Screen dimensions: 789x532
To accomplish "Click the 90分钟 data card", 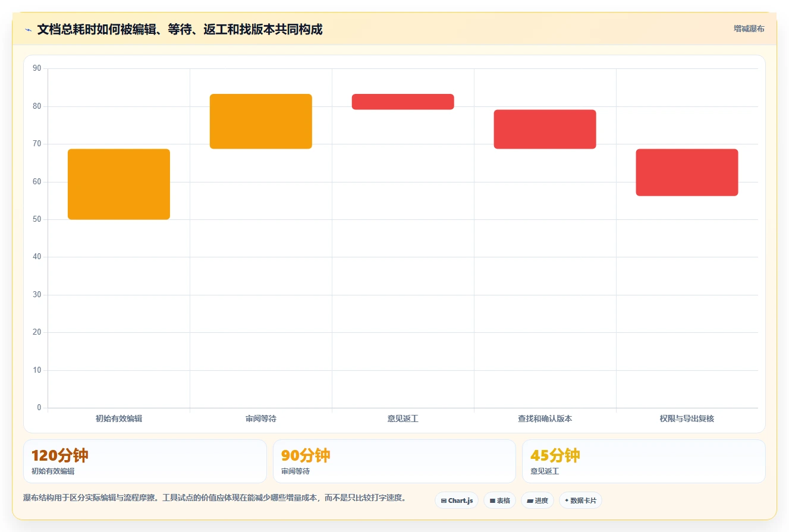I will coord(394,461).
